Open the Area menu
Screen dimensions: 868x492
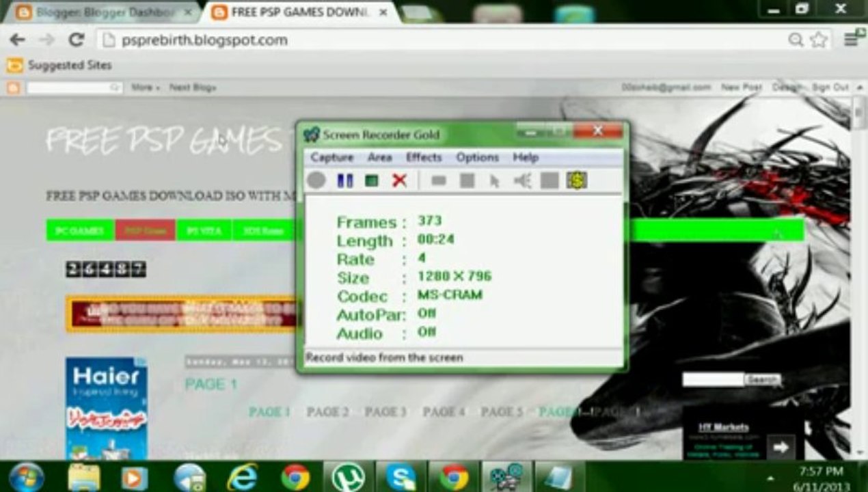[x=379, y=157]
